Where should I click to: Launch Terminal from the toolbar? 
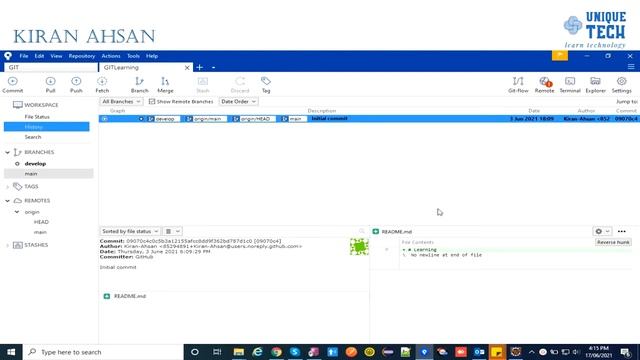pyautogui.click(x=570, y=85)
